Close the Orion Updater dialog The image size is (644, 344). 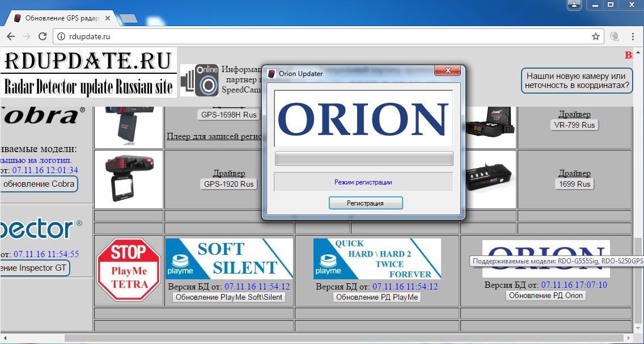tap(448, 71)
